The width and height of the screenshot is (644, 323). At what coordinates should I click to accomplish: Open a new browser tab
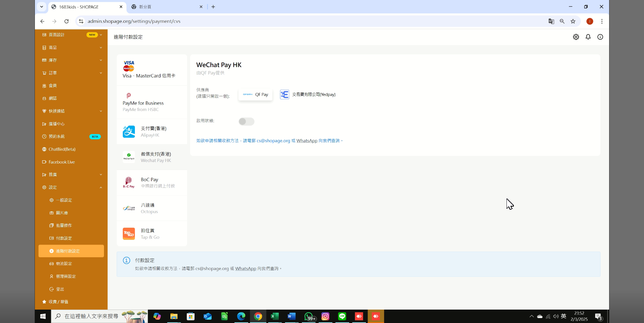[213, 7]
